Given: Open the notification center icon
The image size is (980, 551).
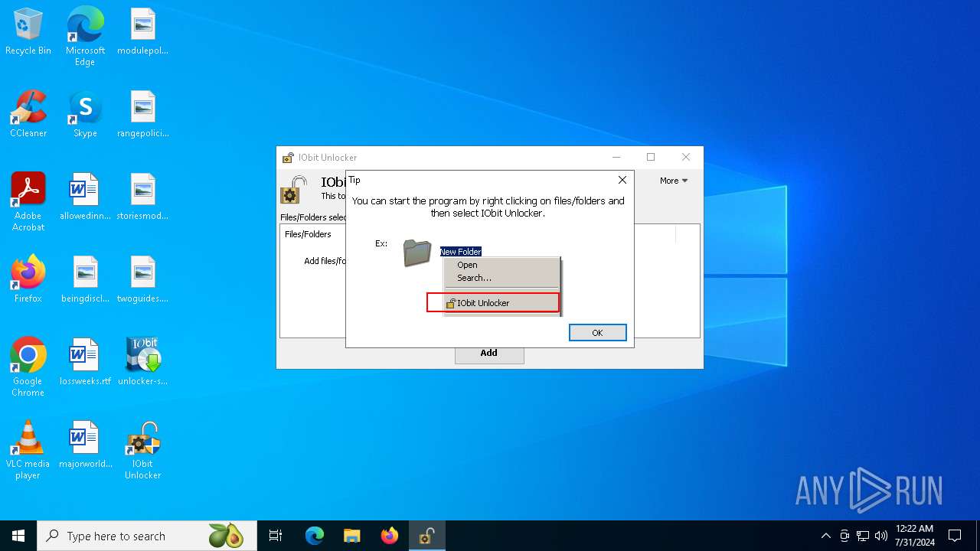Looking at the screenshot, I should 955,536.
